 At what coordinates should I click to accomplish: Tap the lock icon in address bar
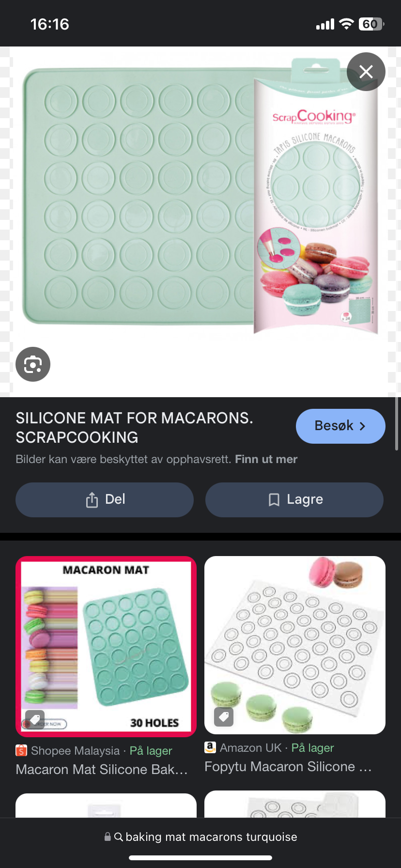pos(108,837)
